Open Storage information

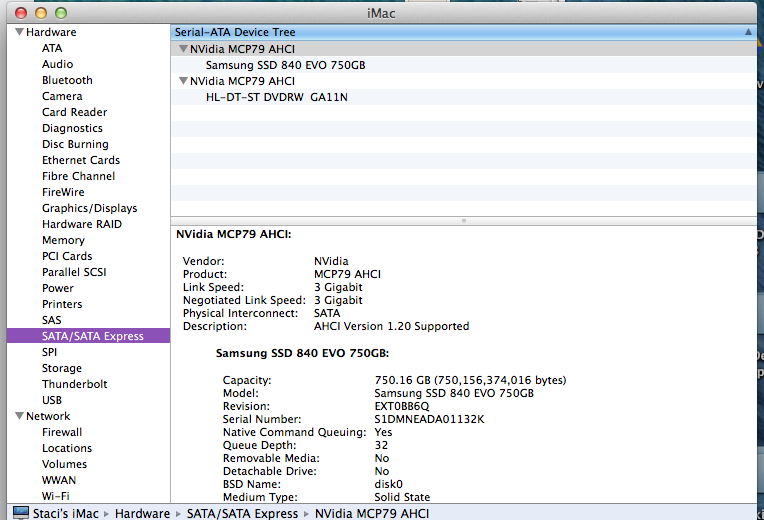click(x=61, y=368)
